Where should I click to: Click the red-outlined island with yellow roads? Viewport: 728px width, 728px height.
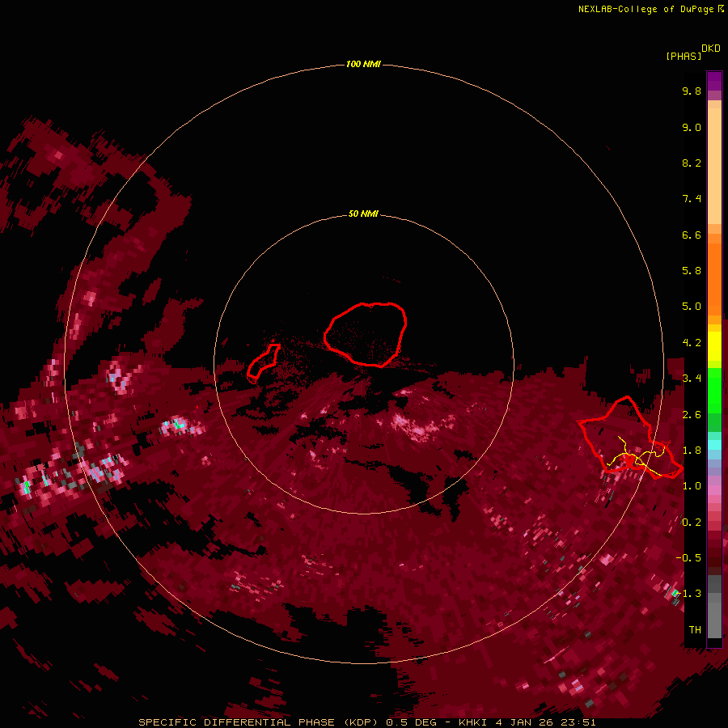pos(630,438)
